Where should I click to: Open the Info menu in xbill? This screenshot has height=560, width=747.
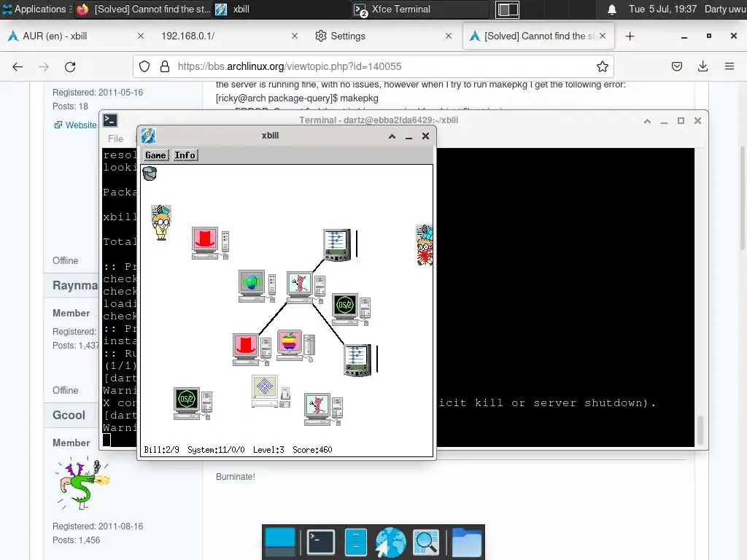[x=185, y=155]
